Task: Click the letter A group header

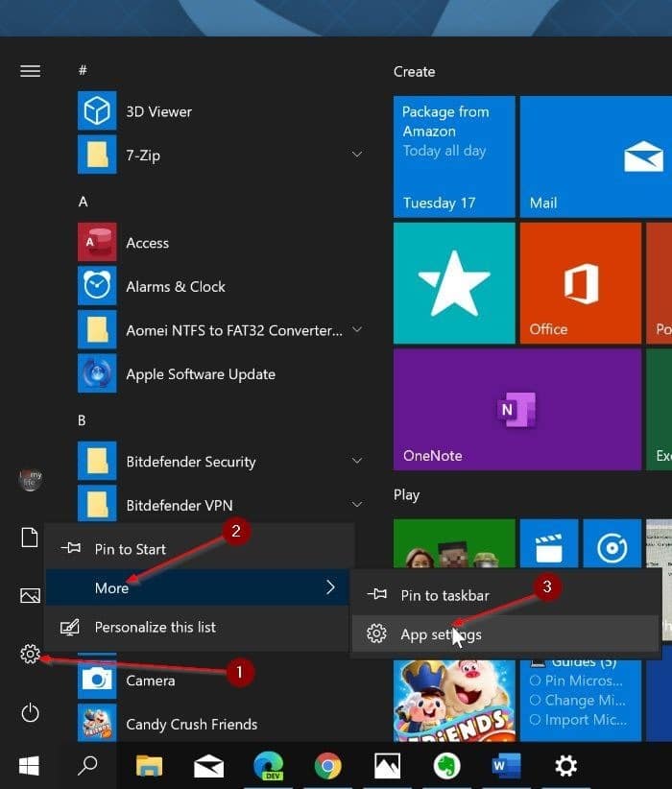Action: pos(84,202)
